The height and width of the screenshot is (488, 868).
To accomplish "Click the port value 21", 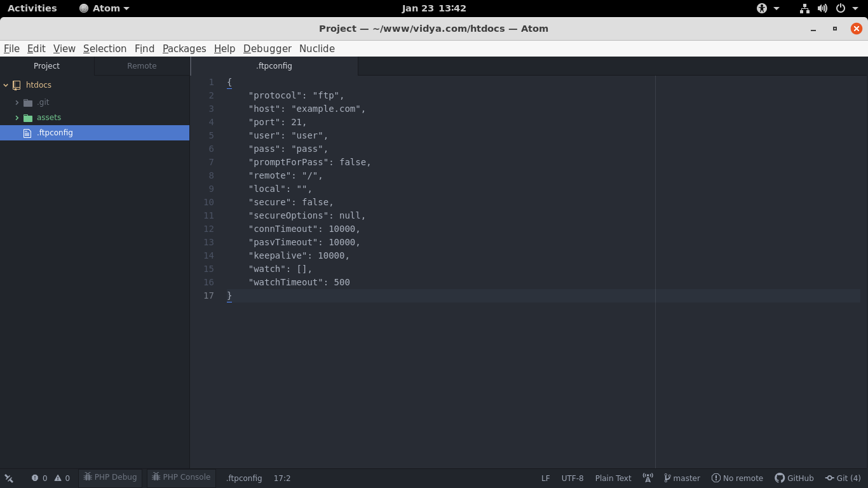I will 296,123.
